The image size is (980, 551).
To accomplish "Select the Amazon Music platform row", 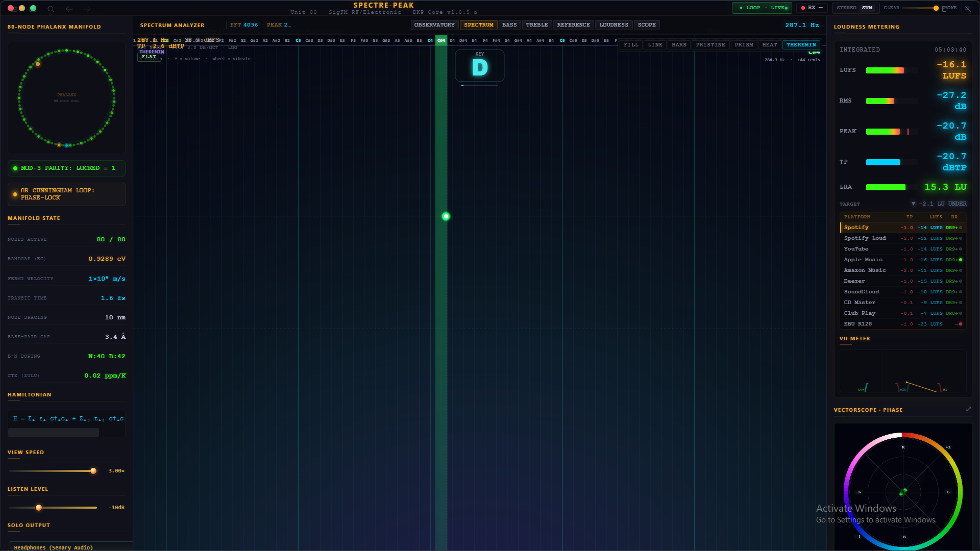I will pyautogui.click(x=903, y=270).
